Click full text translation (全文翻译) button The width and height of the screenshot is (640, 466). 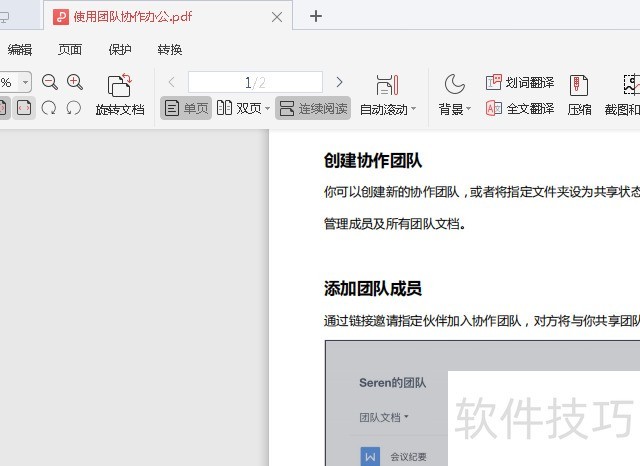(520, 109)
